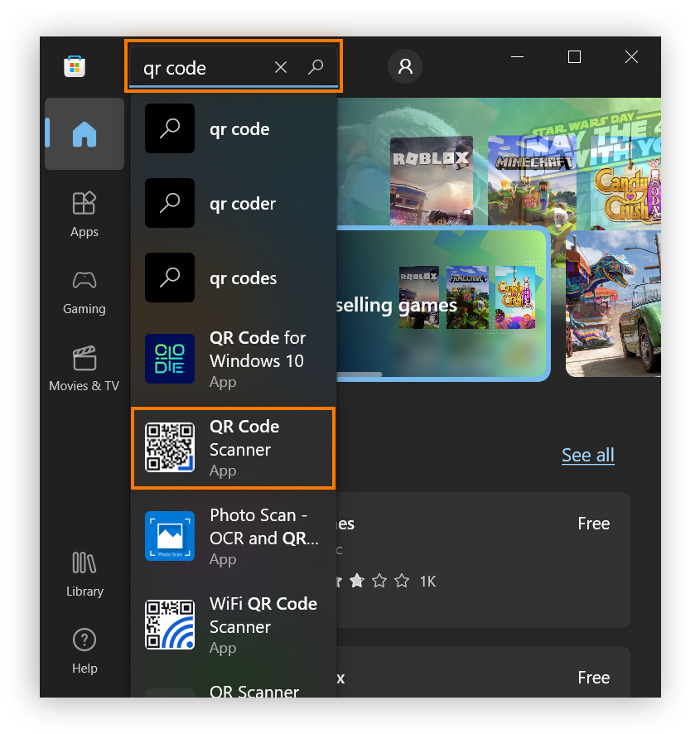Open the QR Code Scanner app icon
Viewport: 700px width, 734px height.
(x=169, y=447)
